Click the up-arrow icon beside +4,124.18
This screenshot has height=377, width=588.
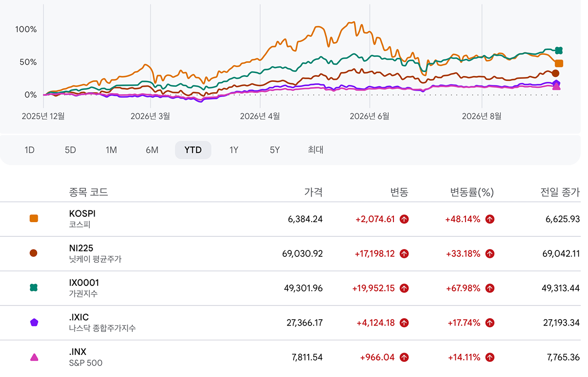point(404,323)
